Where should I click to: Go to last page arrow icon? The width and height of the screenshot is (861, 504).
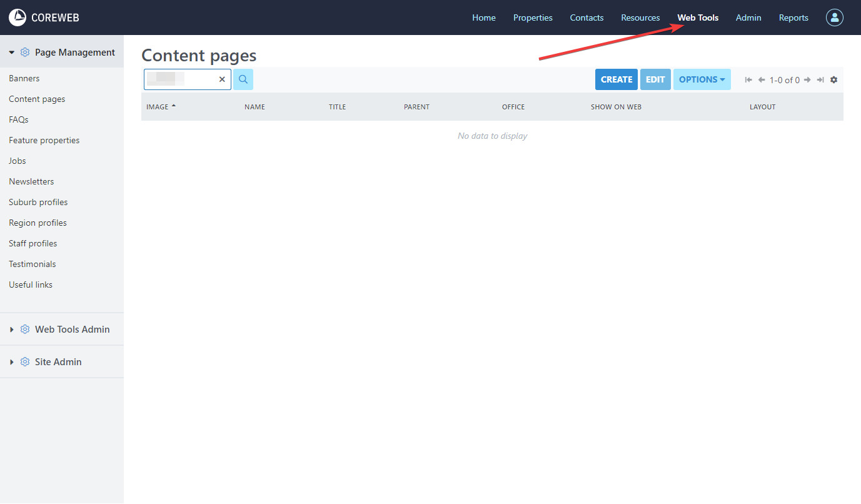tap(820, 80)
